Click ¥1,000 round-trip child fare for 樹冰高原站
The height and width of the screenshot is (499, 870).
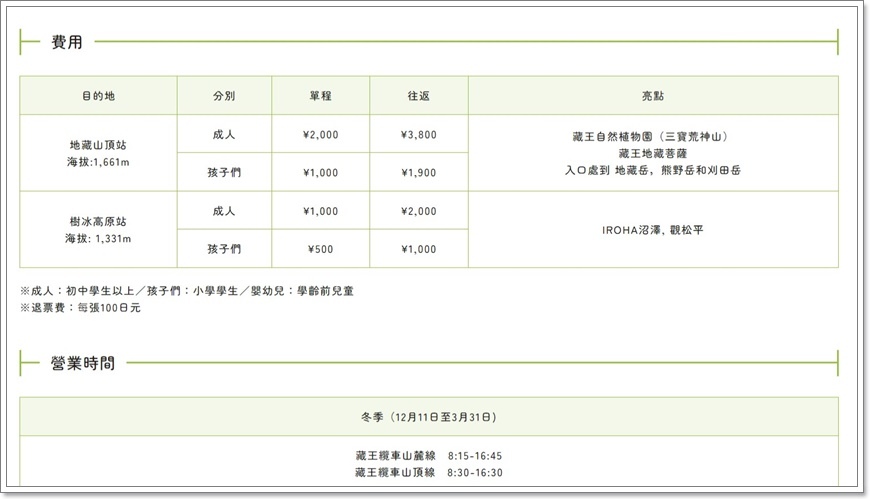419,249
